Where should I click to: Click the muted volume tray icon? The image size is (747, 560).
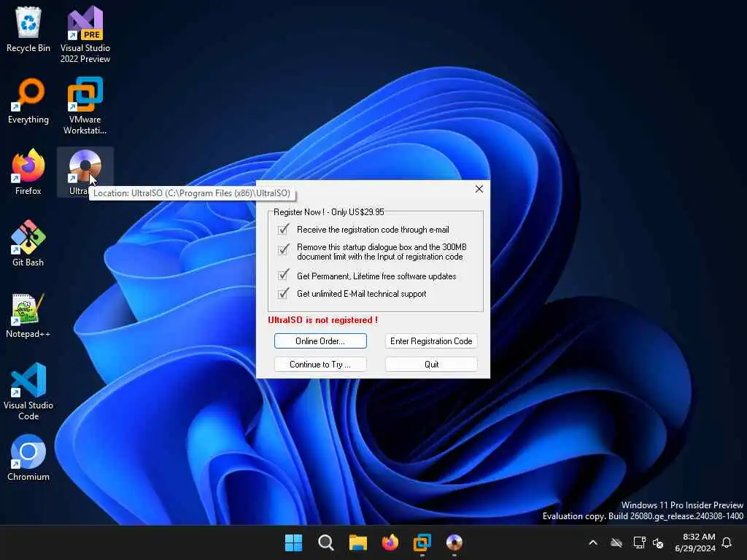[x=658, y=542]
